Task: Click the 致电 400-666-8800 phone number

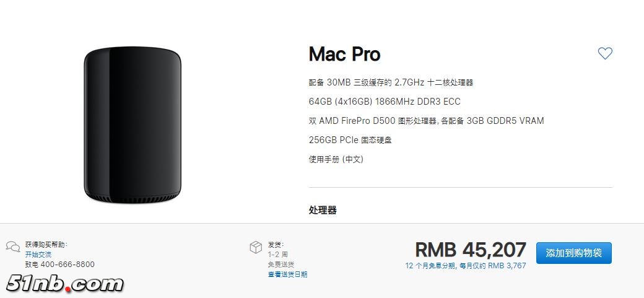Action: coord(60,265)
